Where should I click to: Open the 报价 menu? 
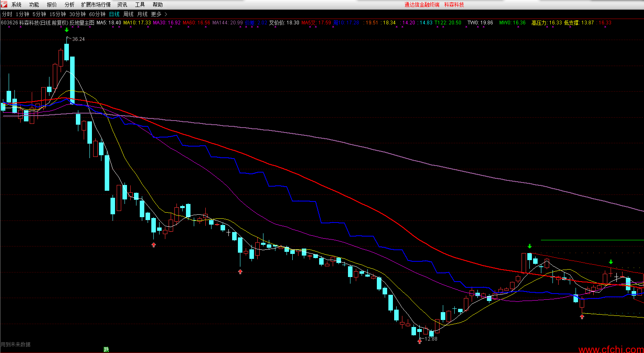(52, 5)
